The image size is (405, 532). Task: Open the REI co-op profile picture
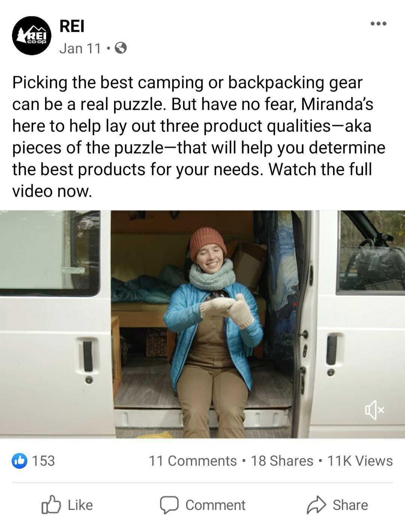pos(31,36)
